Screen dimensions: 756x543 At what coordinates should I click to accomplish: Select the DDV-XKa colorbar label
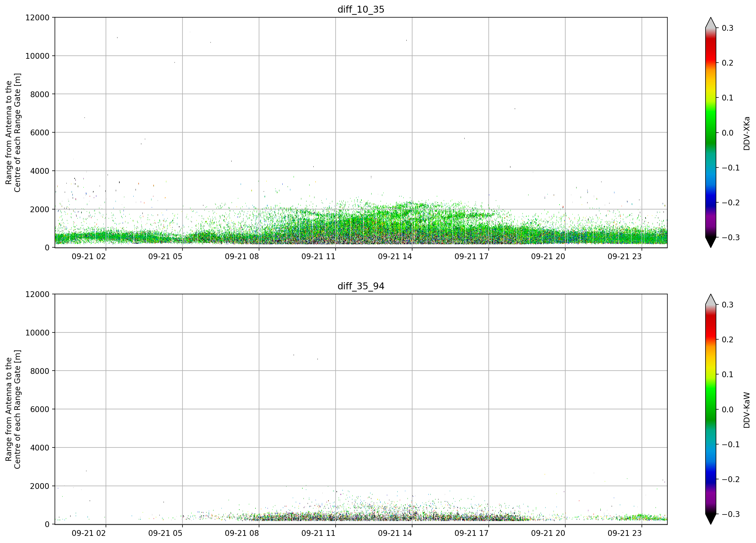coord(747,133)
